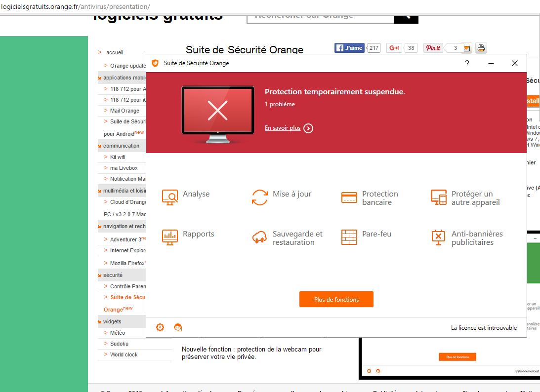The image size is (540, 392).
Task: Expand the multimédia et loisirs sidebar section
Action: 122,191
